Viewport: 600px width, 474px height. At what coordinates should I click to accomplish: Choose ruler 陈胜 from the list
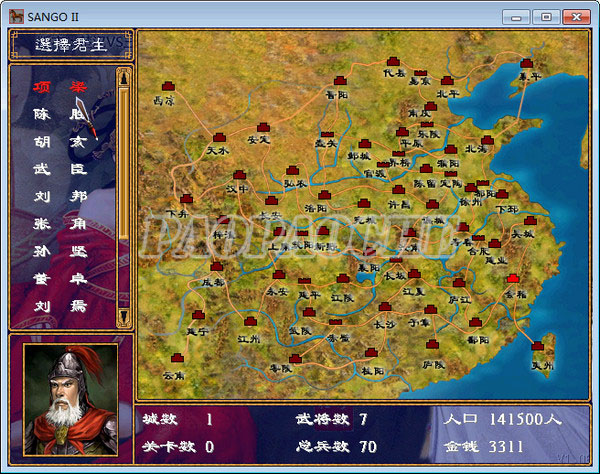tap(60, 114)
